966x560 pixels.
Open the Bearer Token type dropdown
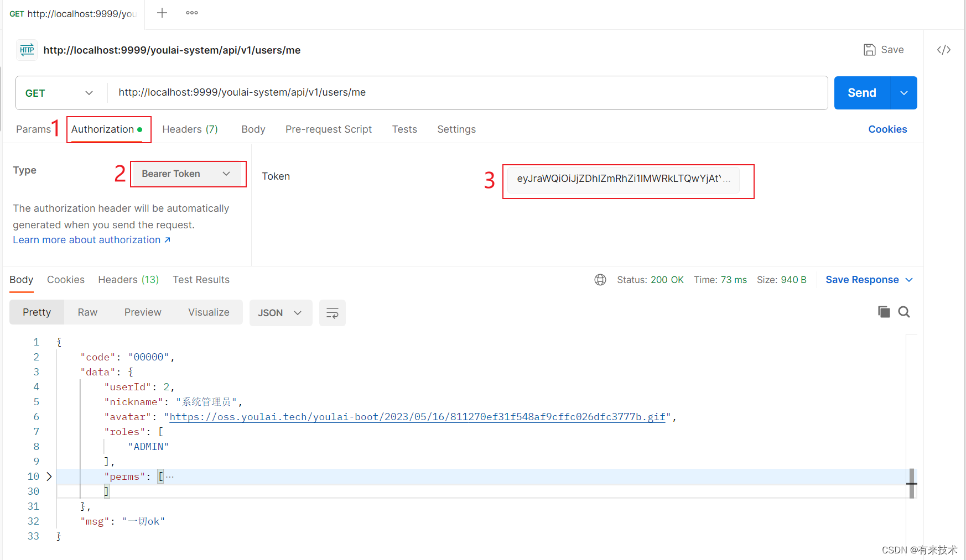(186, 174)
